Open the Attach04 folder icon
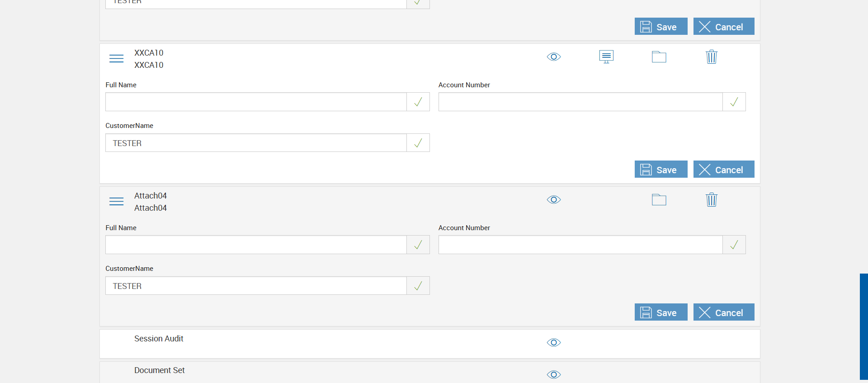The width and height of the screenshot is (868, 383). (x=659, y=200)
